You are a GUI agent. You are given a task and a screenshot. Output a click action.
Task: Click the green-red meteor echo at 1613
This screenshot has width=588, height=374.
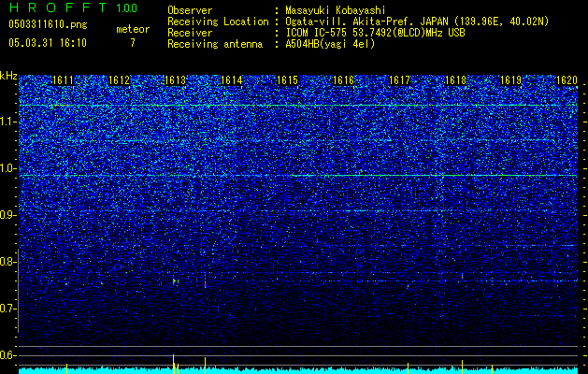[x=175, y=281]
